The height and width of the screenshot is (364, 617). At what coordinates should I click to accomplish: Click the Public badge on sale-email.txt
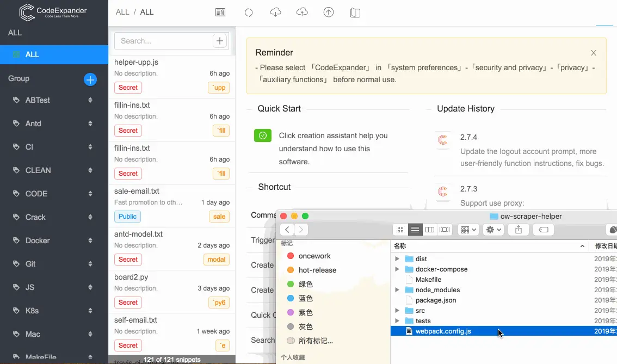pos(127,217)
